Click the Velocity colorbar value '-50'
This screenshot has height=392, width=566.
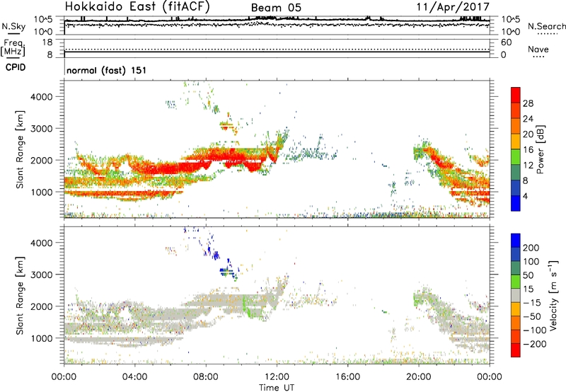[x=532, y=316]
